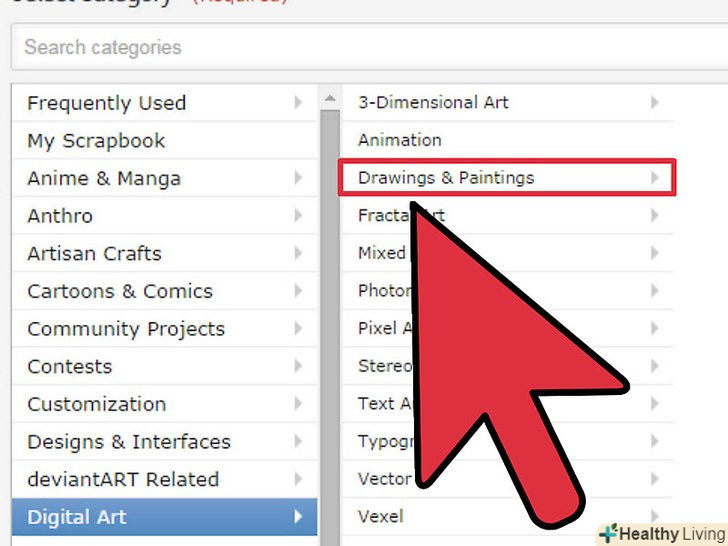Screen dimensions: 728x546
Task: Select 3-Dimensional Art subcategory
Action: pos(508,102)
